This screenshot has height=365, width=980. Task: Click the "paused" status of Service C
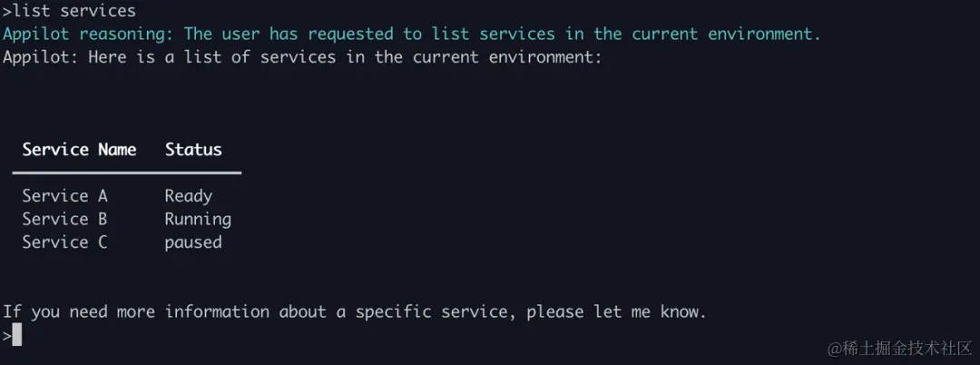pyautogui.click(x=193, y=243)
